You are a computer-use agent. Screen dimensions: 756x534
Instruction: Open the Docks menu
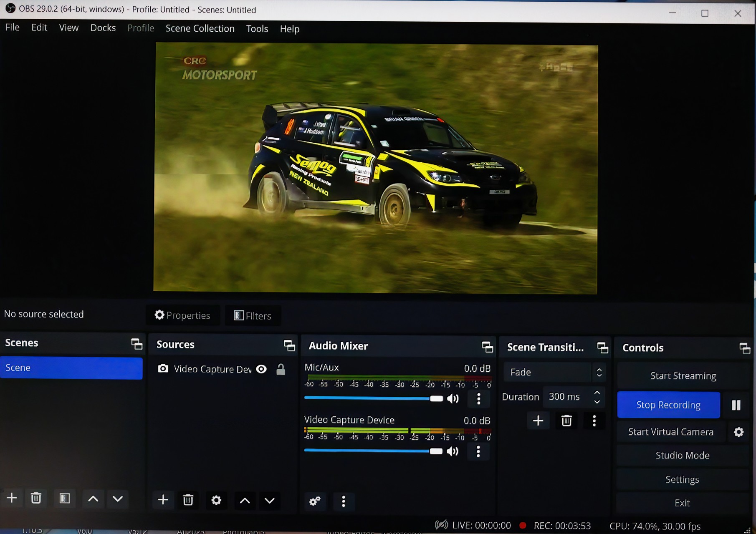pyautogui.click(x=103, y=28)
